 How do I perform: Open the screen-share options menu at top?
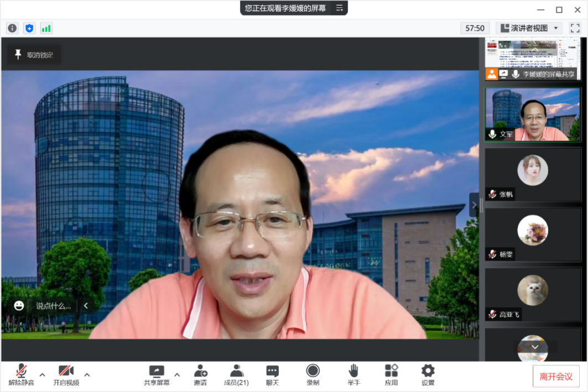tap(339, 8)
